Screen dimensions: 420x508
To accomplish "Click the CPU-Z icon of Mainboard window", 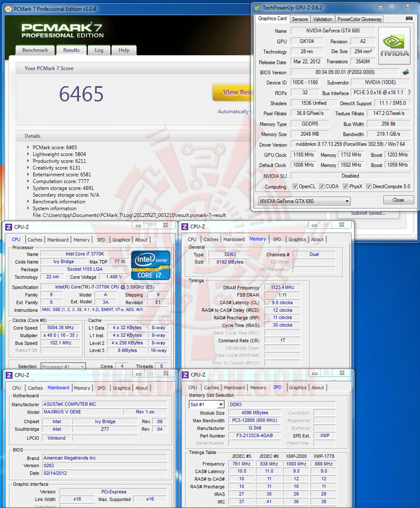I will pos(9,375).
